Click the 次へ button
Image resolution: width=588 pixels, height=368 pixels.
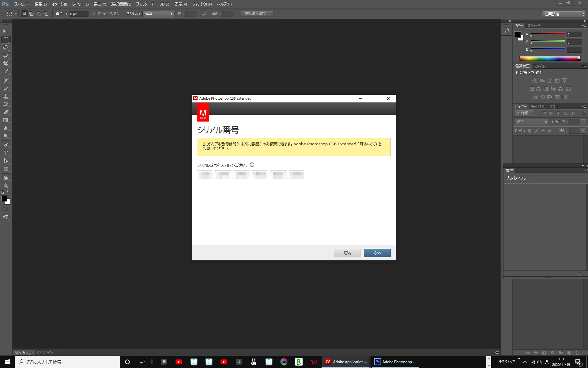point(377,253)
